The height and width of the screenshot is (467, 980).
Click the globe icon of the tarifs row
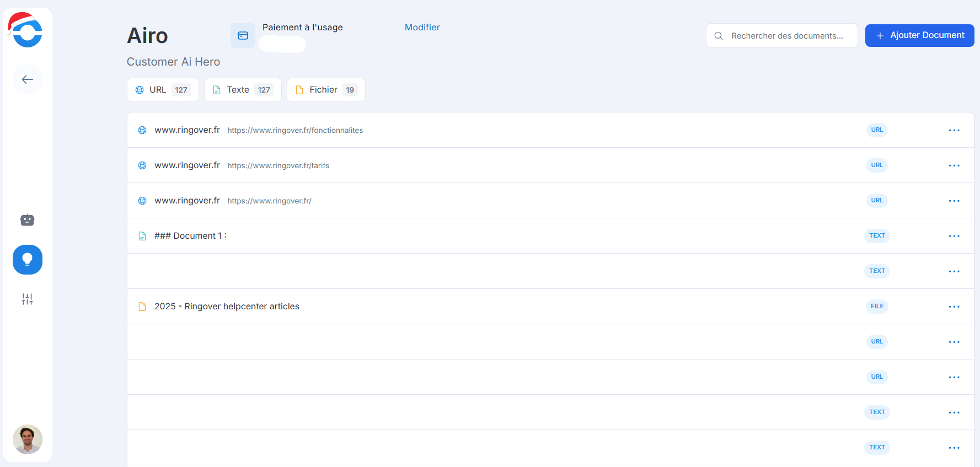[x=142, y=165]
